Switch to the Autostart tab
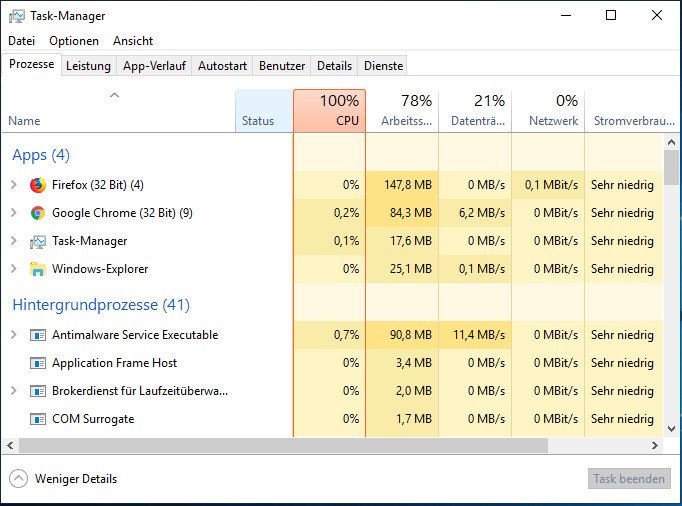Screen dimensions: 682x506 coord(222,66)
